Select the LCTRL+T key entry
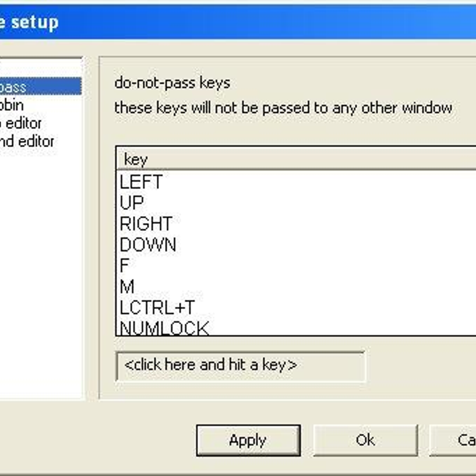Screen dimensions: 476x476 157,308
